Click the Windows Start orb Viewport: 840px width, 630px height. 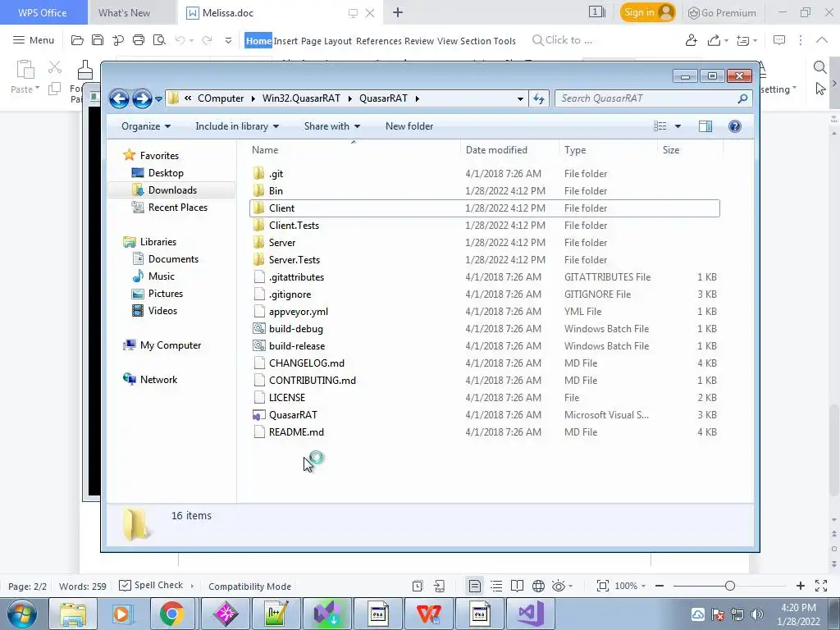(x=21, y=614)
